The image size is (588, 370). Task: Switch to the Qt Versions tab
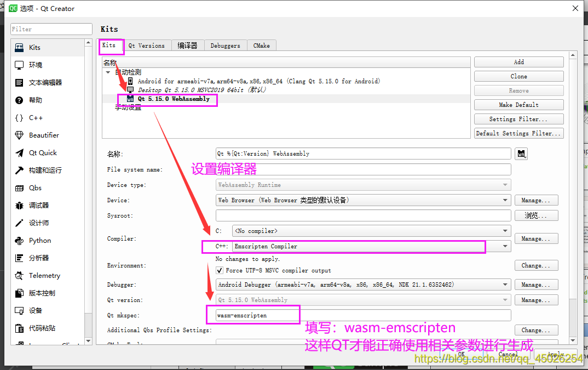[x=147, y=46]
